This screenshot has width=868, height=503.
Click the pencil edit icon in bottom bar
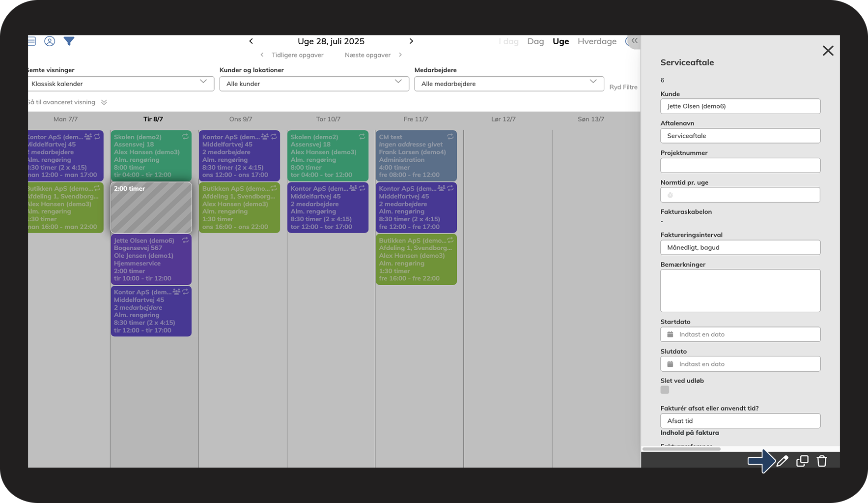(x=783, y=461)
